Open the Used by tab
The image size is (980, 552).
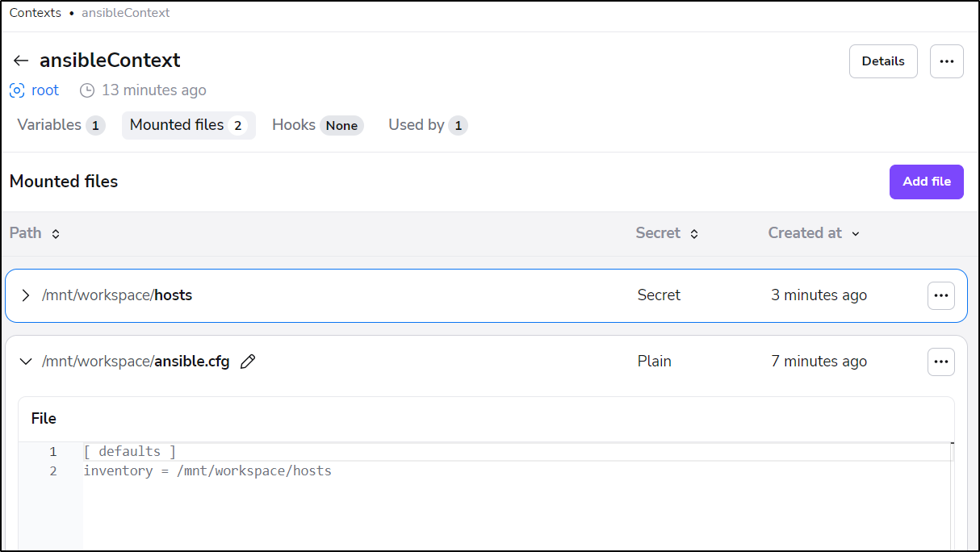(x=428, y=125)
